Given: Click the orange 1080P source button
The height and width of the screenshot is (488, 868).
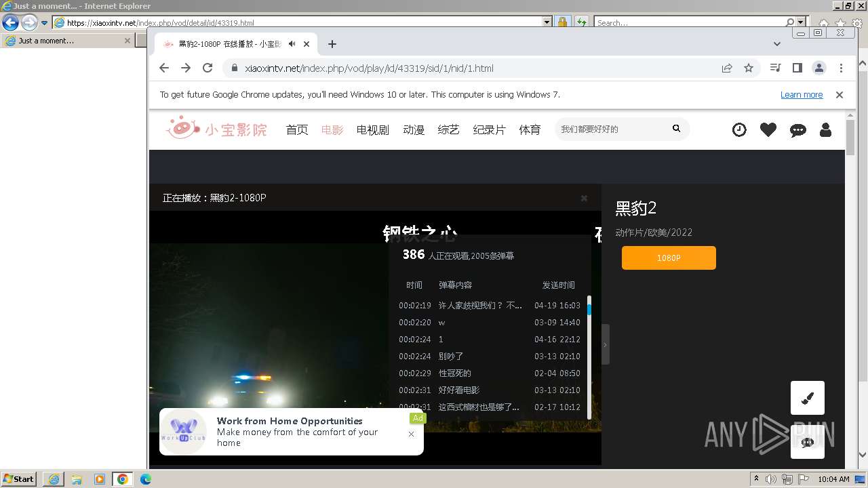Looking at the screenshot, I should tap(669, 258).
